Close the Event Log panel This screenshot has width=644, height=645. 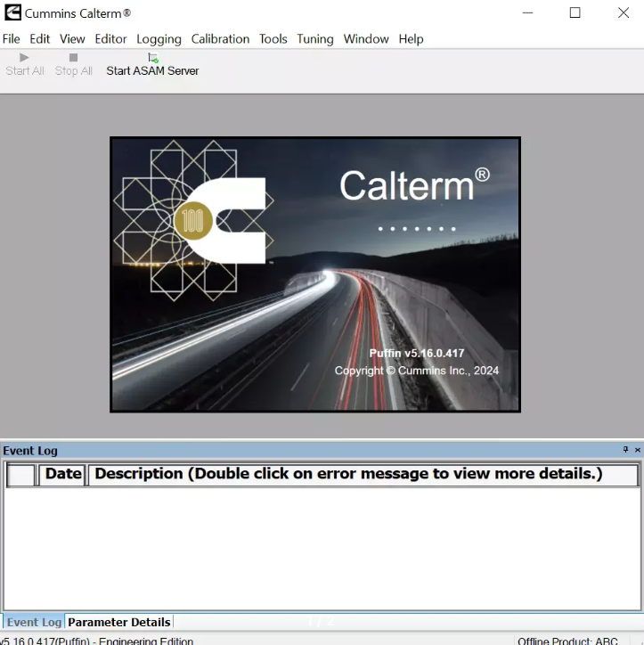pos(638,450)
